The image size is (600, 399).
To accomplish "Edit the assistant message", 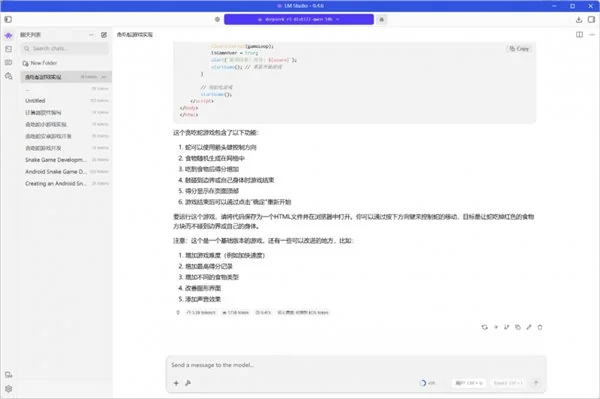I will (529, 327).
